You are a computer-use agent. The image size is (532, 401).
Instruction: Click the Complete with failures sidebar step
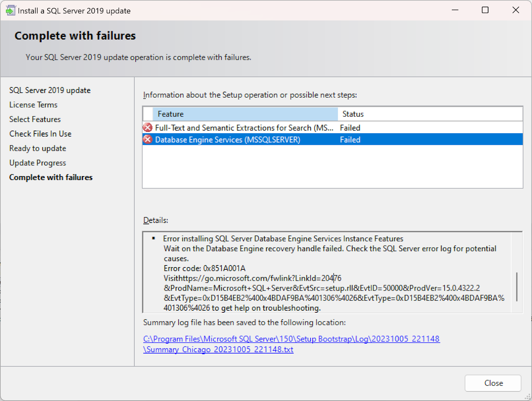point(51,177)
